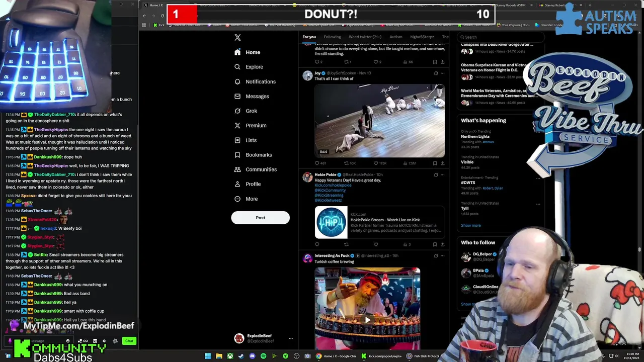Viewport: 644px width, 362px height.
Task: Play Joy's dance studio video
Action: 379,121
